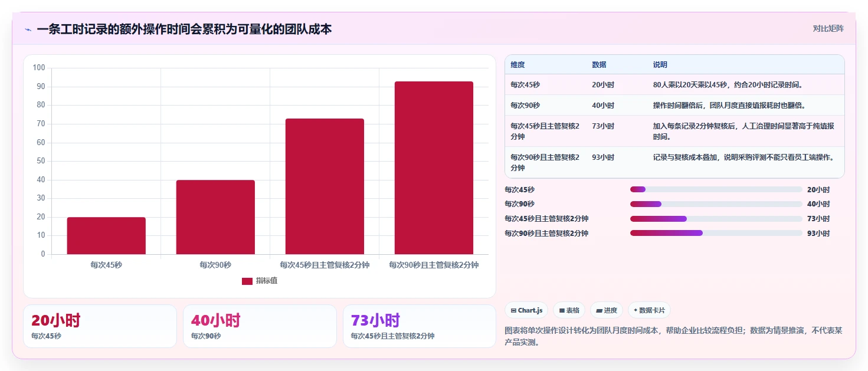The image size is (868, 371).
Task: Select the Chart.js tag chip
Action: [x=526, y=310]
